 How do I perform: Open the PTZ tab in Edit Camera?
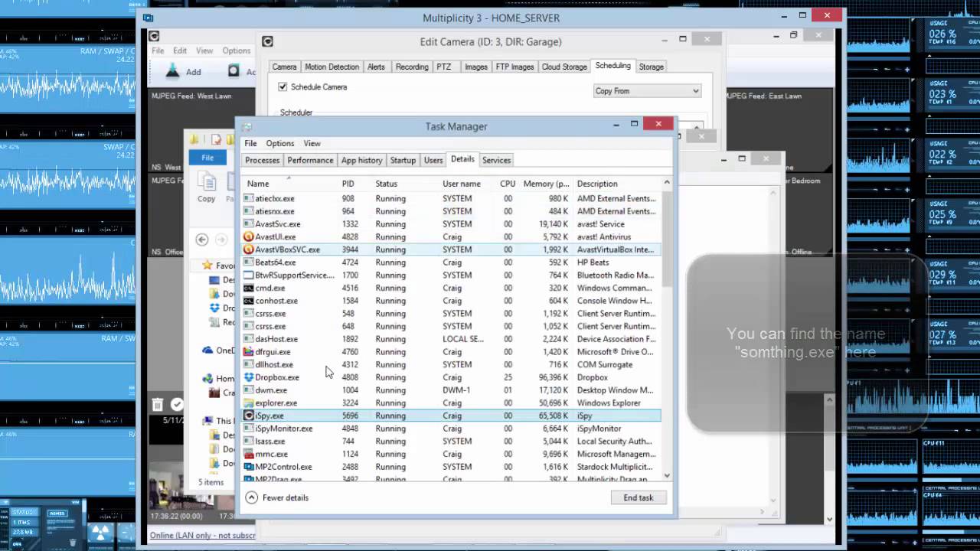(x=444, y=67)
